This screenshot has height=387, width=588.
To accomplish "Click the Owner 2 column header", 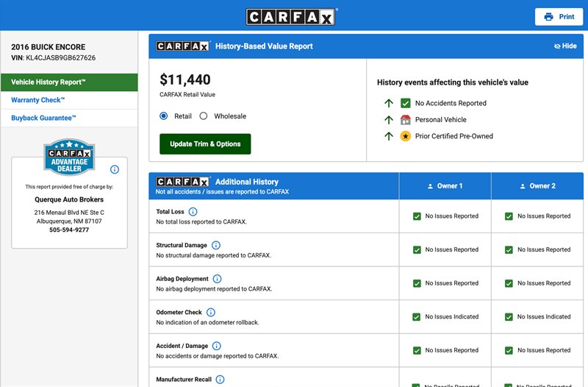I will pos(537,186).
